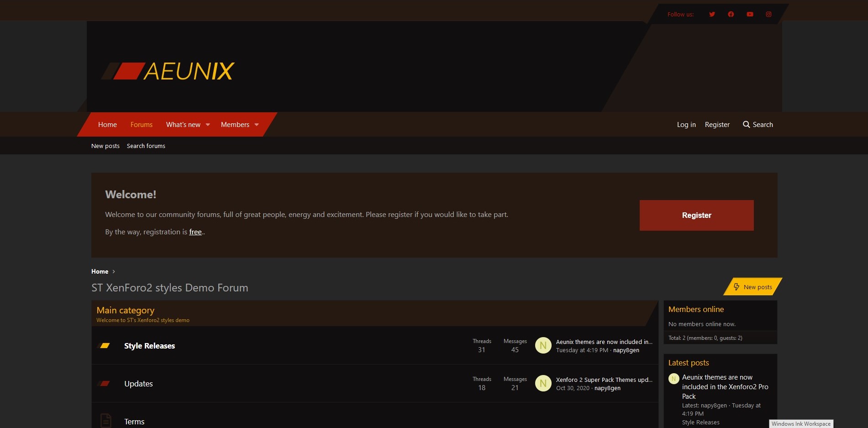Click napy8gen avatar in Style Releases row
The height and width of the screenshot is (428, 868).
(543, 346)
